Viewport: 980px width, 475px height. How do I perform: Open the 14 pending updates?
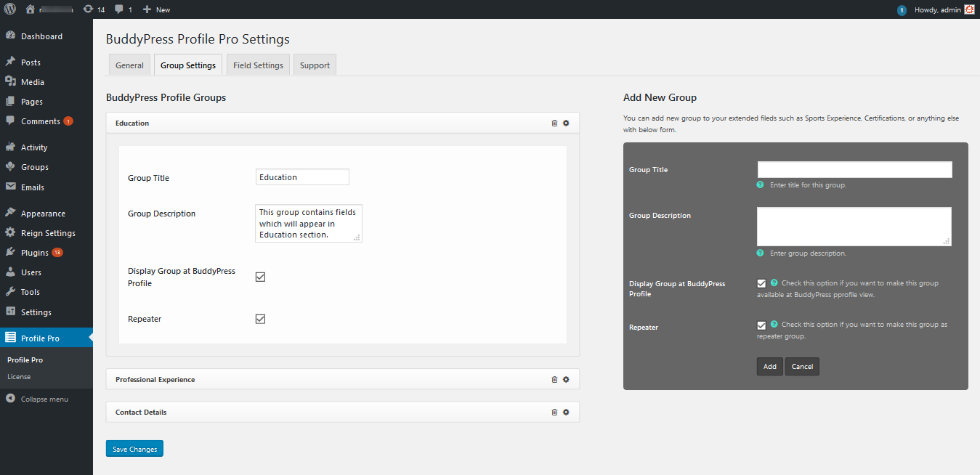(94, 9)
